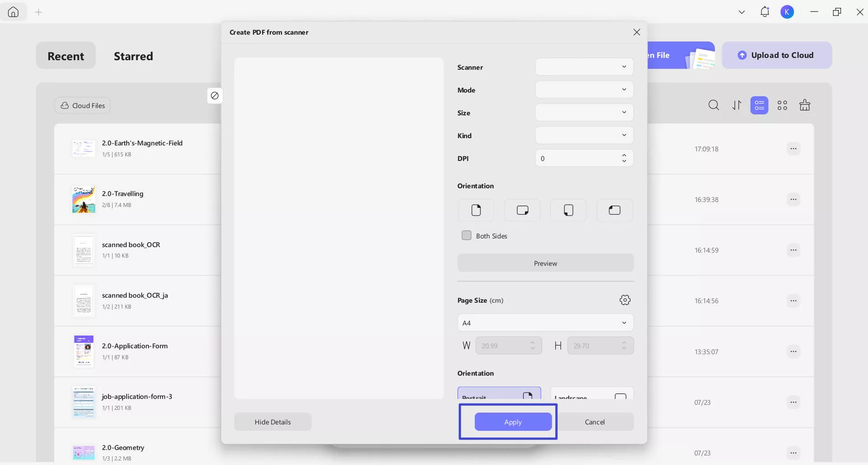The height and width of the screenshot is (465, 868).
Task: Click the Apply button
Action: 512,422
